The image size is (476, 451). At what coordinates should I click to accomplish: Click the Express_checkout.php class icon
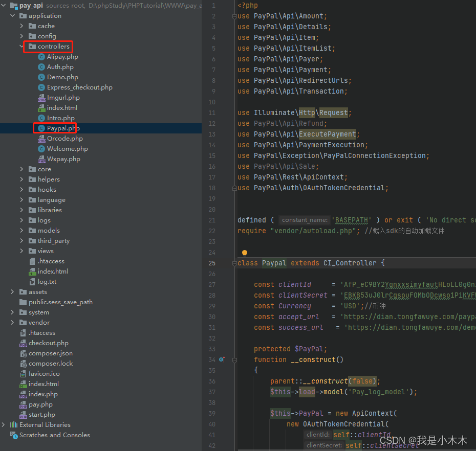[41, 87]
